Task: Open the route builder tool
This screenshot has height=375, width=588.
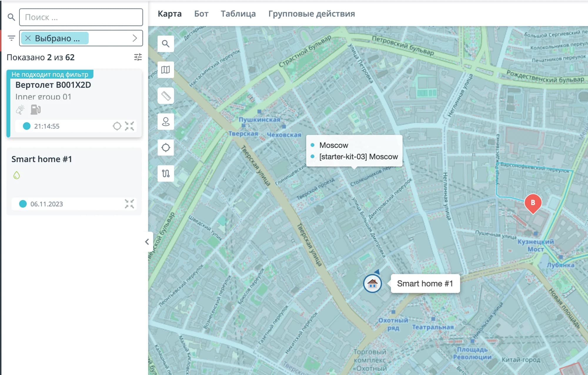Action: click(166, 173)
